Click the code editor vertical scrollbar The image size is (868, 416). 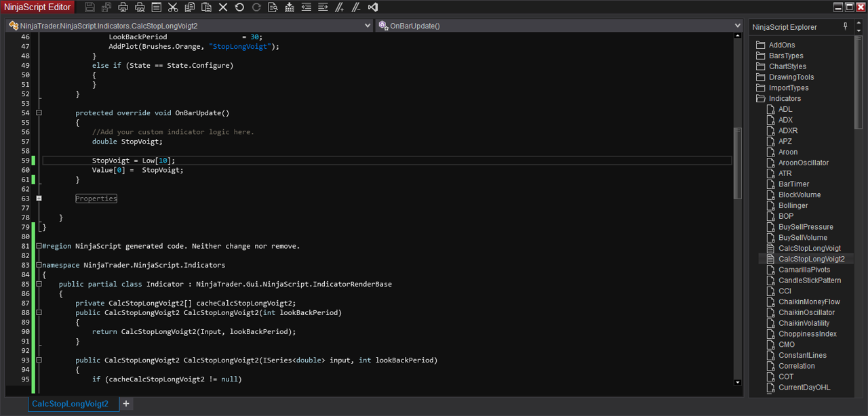[738, 163]
